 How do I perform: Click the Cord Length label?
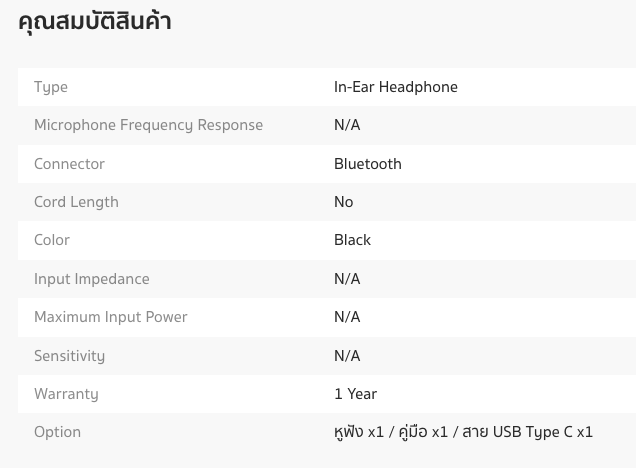click(76, 202)
